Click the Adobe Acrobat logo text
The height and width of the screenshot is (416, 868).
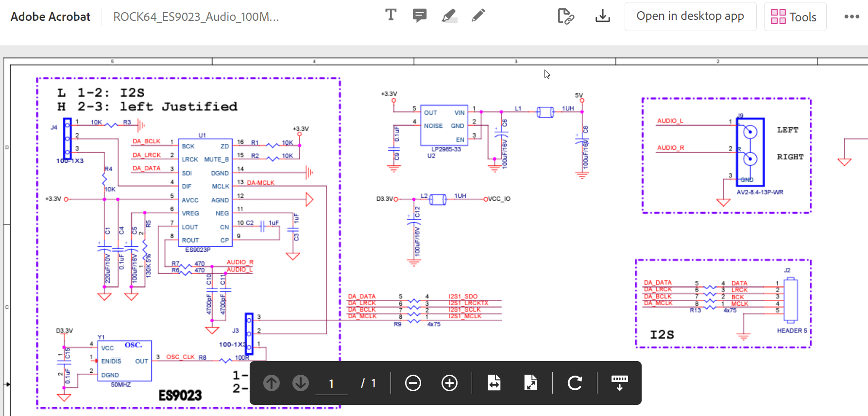51,17
